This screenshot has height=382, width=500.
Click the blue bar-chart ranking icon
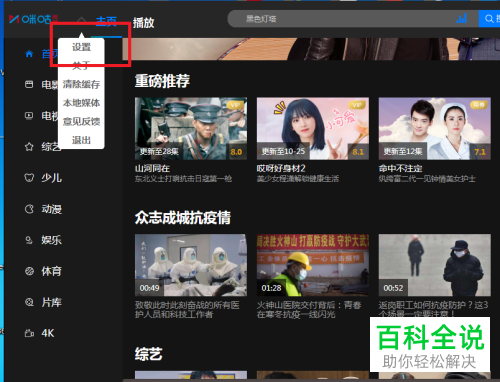(x=462, y=19)
